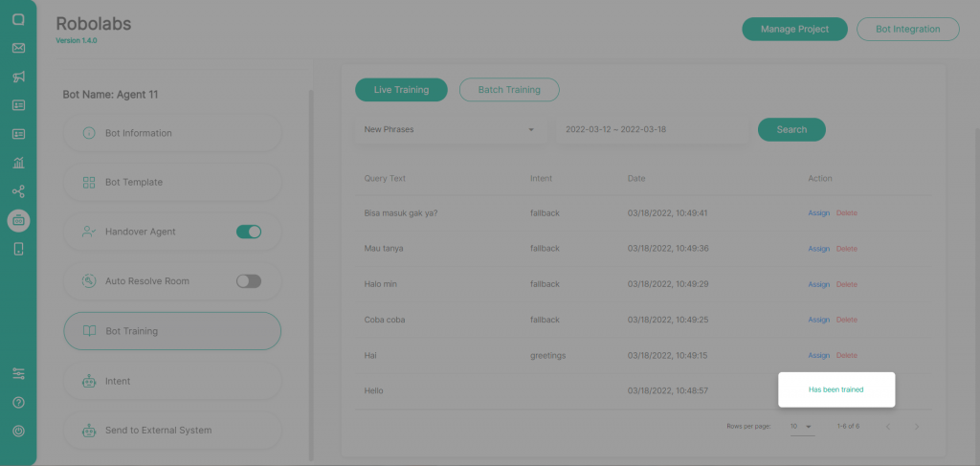Screen dimensions: 980x466
Task: Click the Manage Project button
Action: (794, 30)
